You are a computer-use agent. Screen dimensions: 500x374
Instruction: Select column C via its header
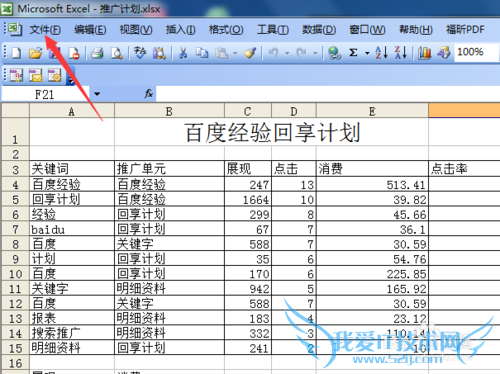248,111
